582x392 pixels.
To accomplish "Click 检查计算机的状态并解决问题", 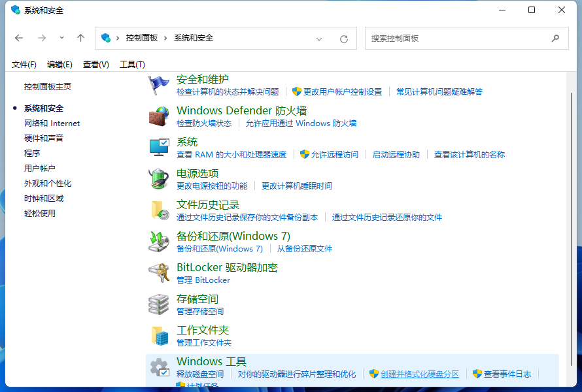I will (x=228, y=92).
